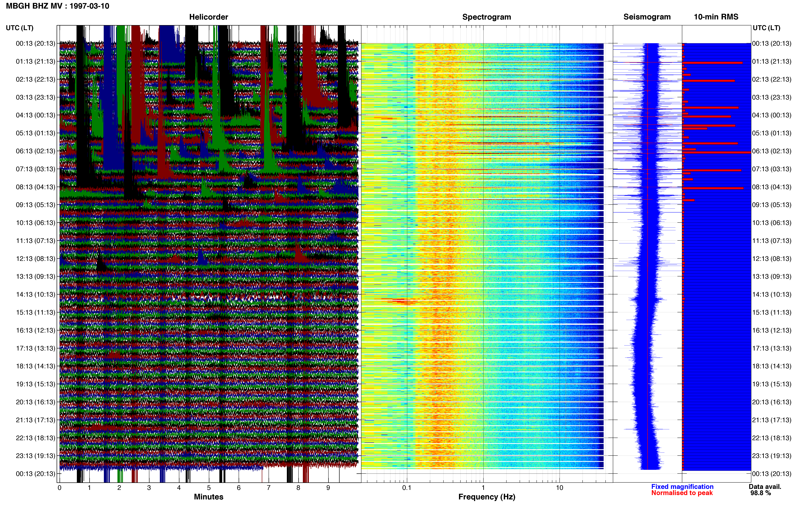Click the red Normalised to peak legend text
The image size is (812, 508).
tap(682, 493)
